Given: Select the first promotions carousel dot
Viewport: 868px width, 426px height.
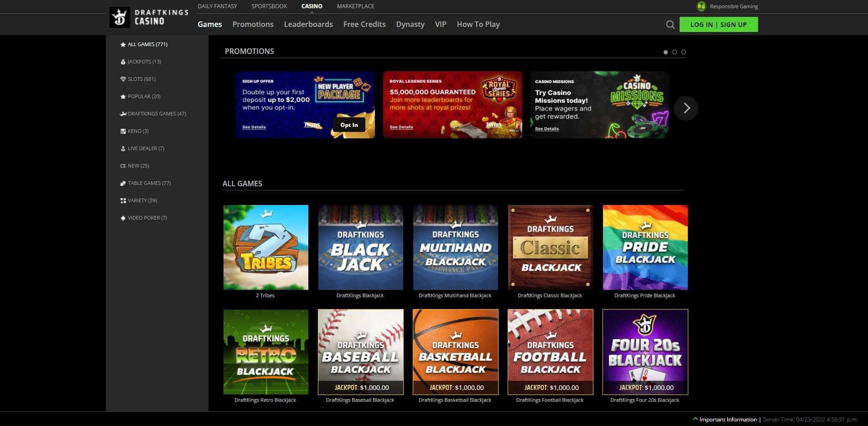Looking at the screenshot, I should click(x=665, y=52).
